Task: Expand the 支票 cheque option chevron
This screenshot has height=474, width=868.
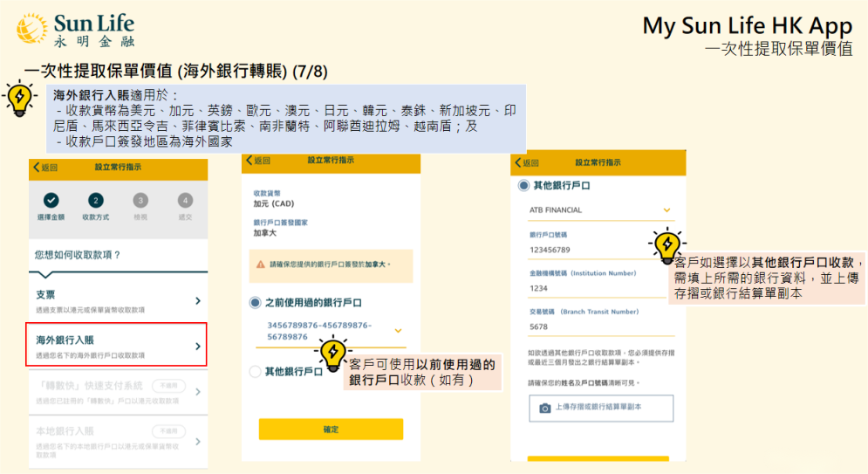Action: [x=198, y=300]
